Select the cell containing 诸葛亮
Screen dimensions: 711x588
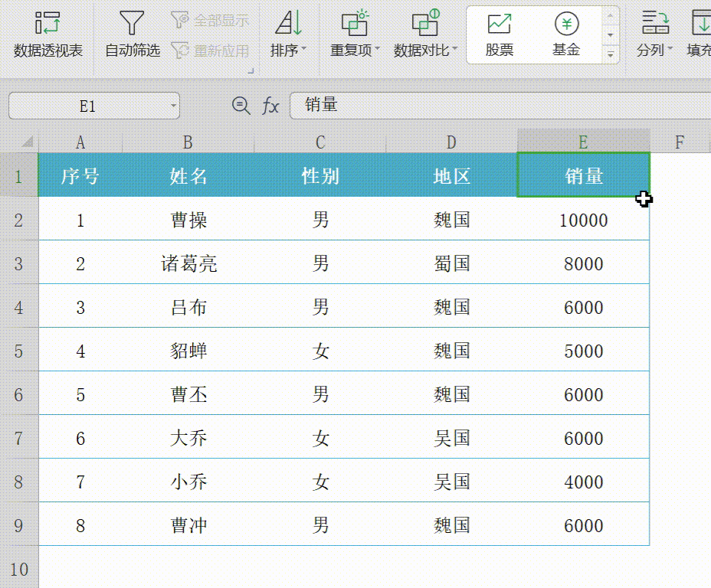pyautogui.click(x=187, y=263)
